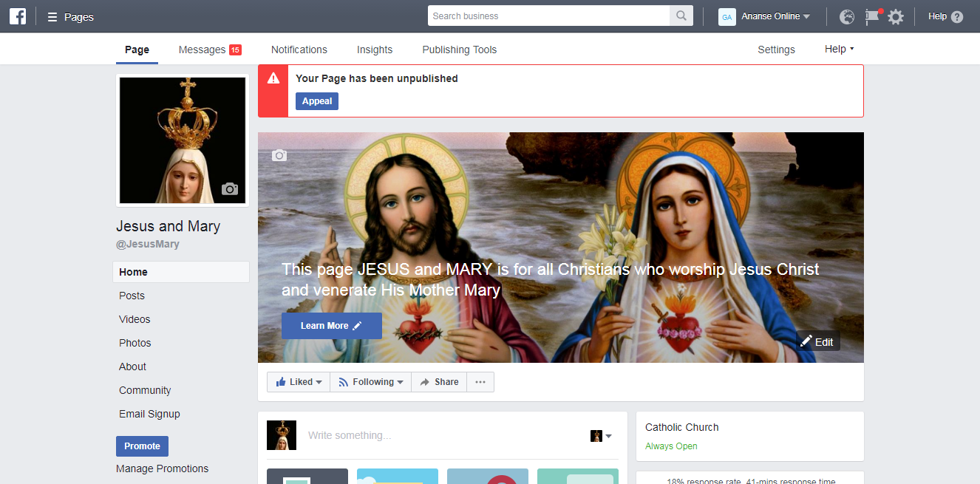This screenshot has height=484, width=980.
Task: Click the Learn More button on cover
Action: click(x=332, y=326)
